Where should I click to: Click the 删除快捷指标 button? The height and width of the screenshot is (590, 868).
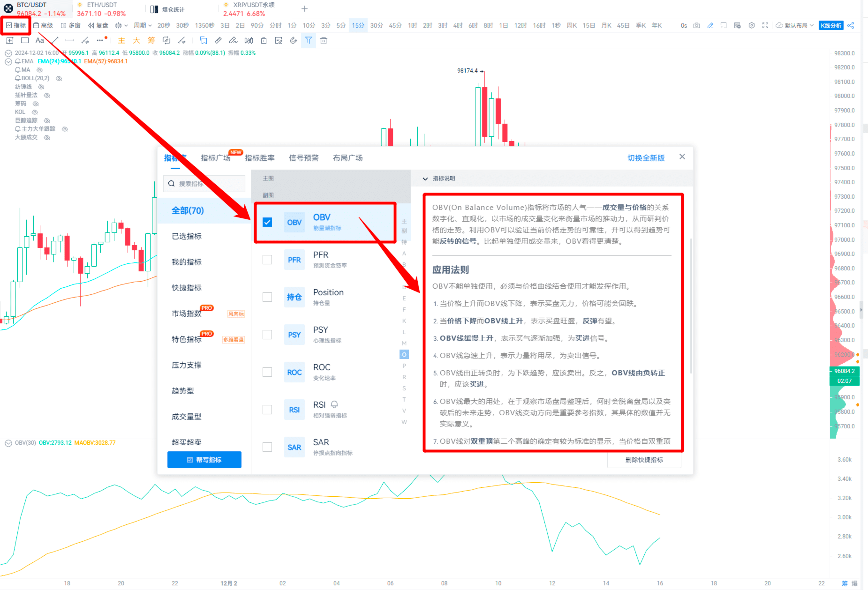click(644, 459)
